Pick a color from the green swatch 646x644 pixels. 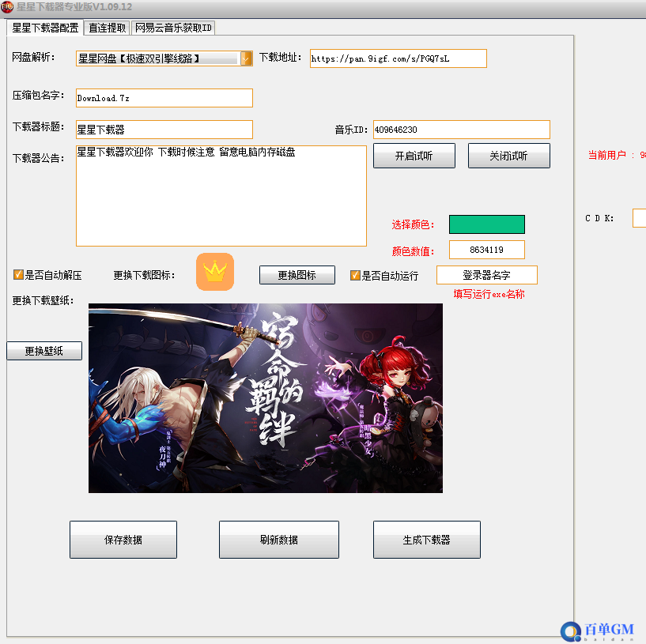click(487, 224)
